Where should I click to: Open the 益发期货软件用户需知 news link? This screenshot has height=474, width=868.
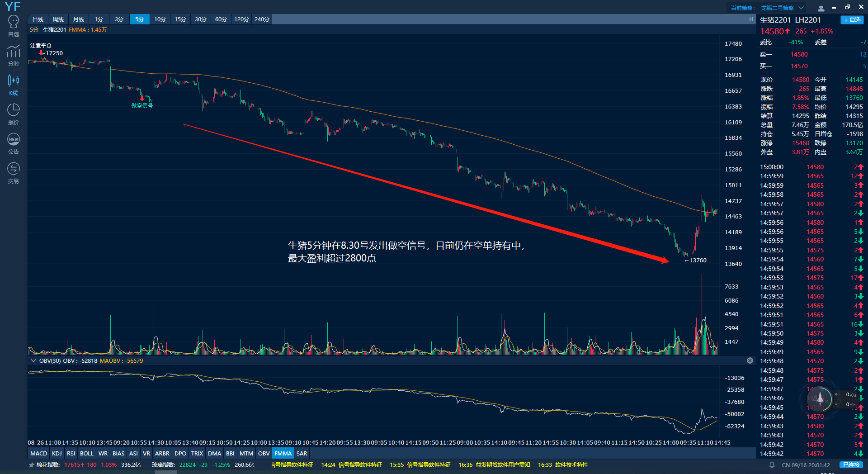(x=502, y=465)
